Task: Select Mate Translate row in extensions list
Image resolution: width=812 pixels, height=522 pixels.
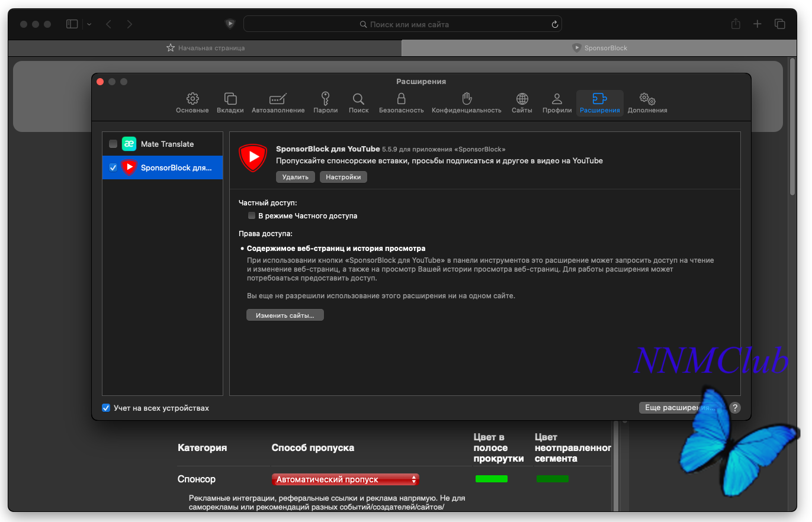Action: click(x=162, y=144)
